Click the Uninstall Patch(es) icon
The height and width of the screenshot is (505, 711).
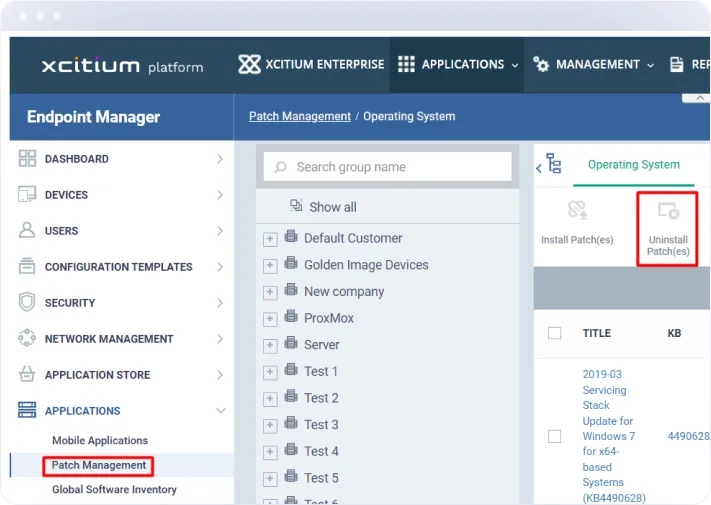667,211
